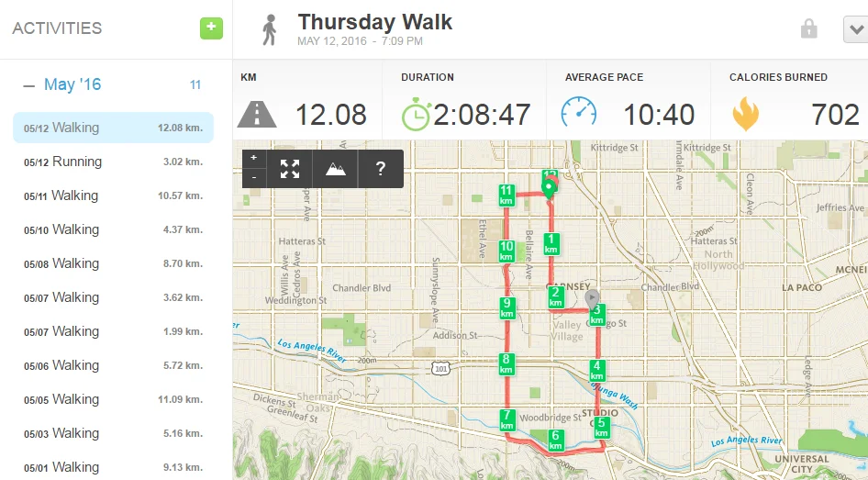Zoom in on the route map
868x480 pixels.
click(x=253, y=158)
